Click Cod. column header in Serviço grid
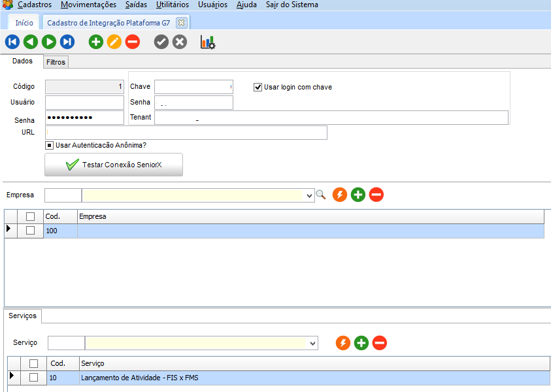The height and width of the screenshot is (392, 551). [x=63, y=363]
